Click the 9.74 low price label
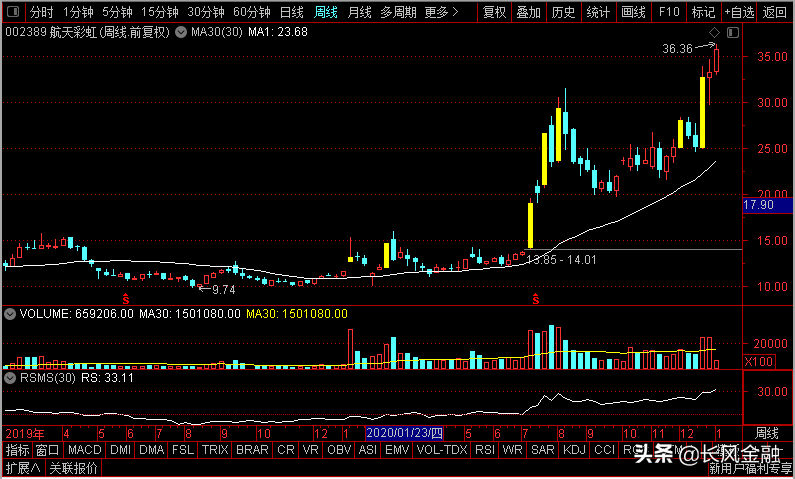The width and height of the screenshot is (795, 479). point(224,290)
